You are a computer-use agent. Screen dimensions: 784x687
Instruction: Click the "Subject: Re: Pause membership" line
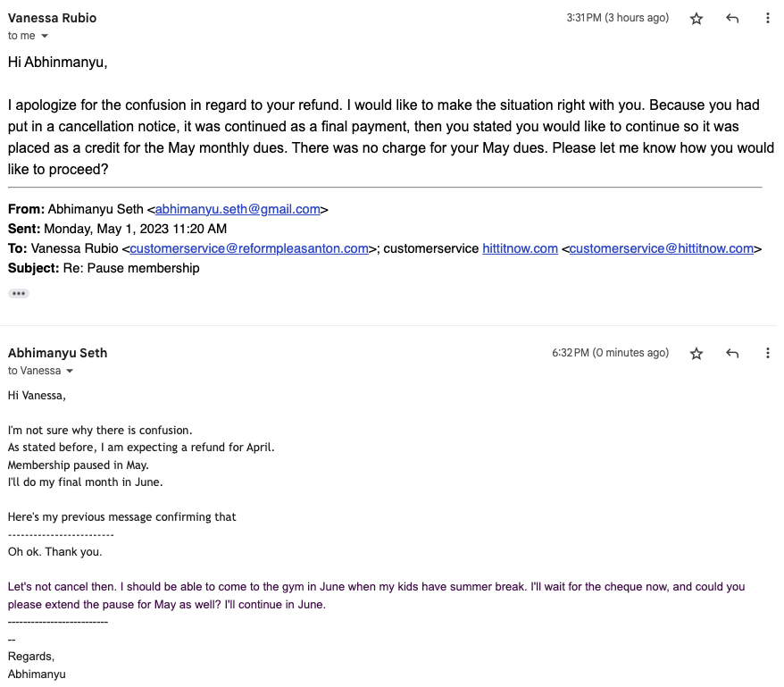pos(104,268)
